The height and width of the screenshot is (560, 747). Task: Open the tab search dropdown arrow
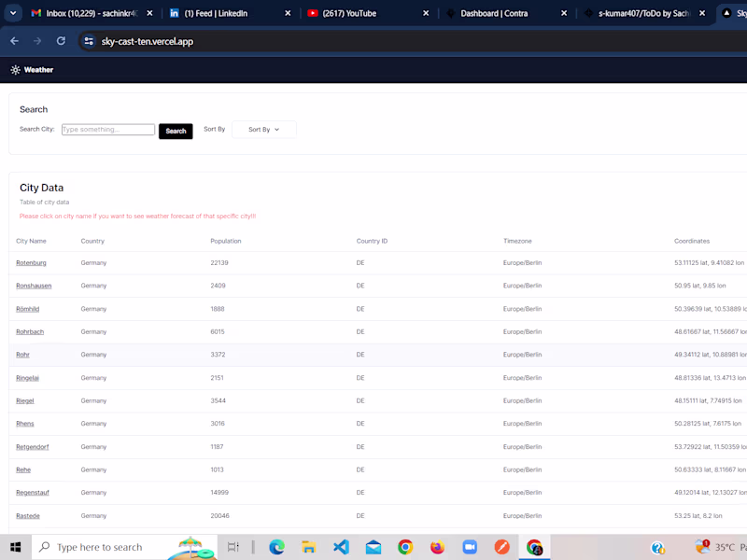[x=13, y=13]
